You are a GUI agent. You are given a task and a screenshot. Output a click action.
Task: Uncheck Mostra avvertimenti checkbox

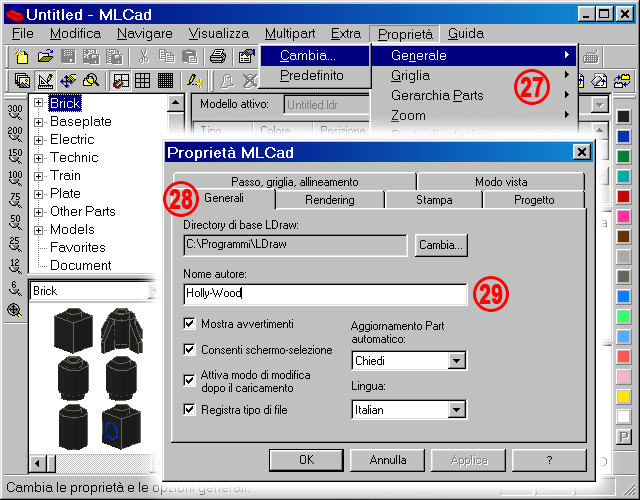(189, 324)
